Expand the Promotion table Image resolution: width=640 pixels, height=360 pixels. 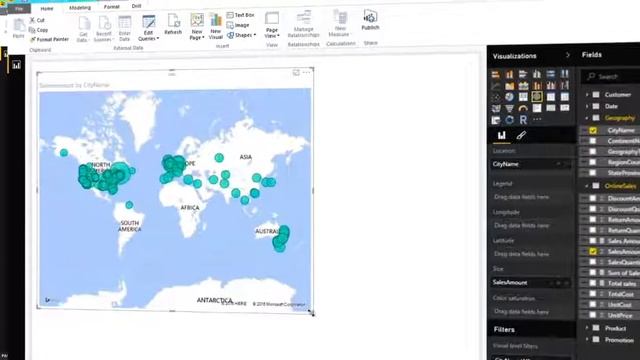pyautogui.click(x=587, y=340)
